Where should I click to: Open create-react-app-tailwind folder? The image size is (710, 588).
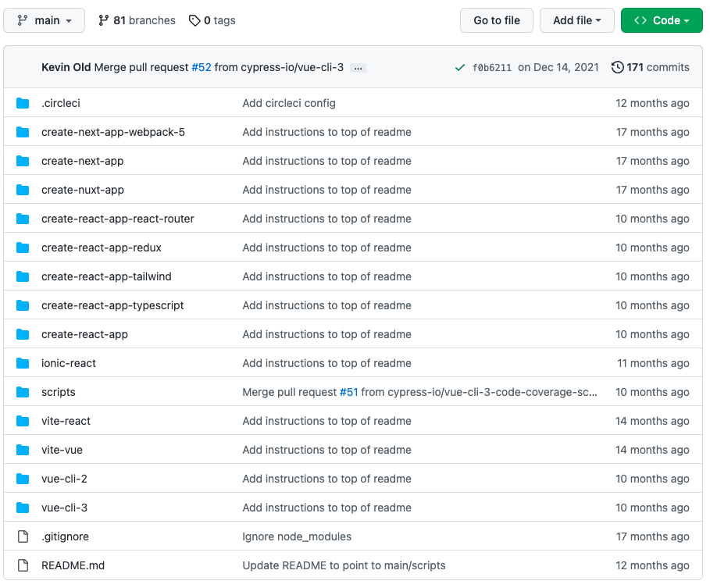tap(106, 276)
